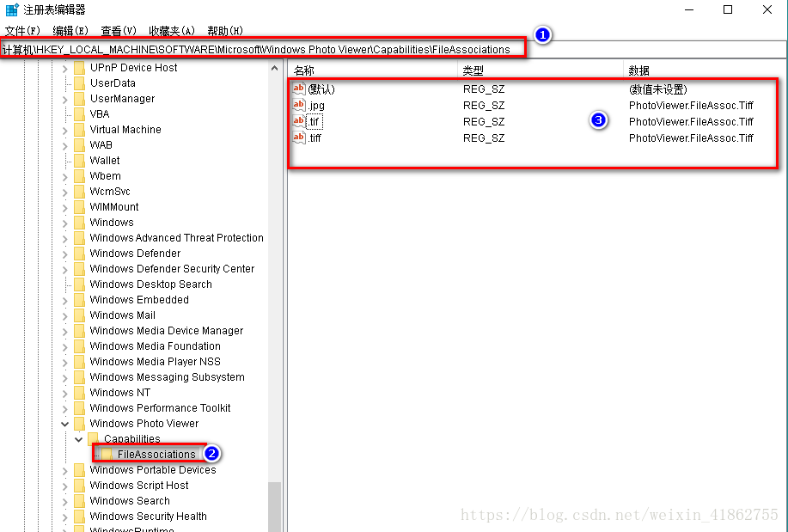788x532 pixels.
Task: Expand the UPnP Device Host key
Action: (64, 69)
